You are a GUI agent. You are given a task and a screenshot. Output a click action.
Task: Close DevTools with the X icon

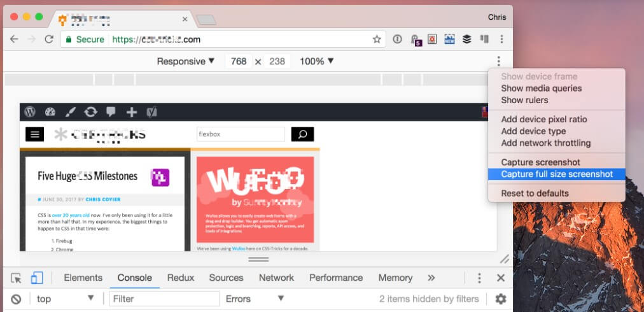pyautogui.click(x=501, y=278)
